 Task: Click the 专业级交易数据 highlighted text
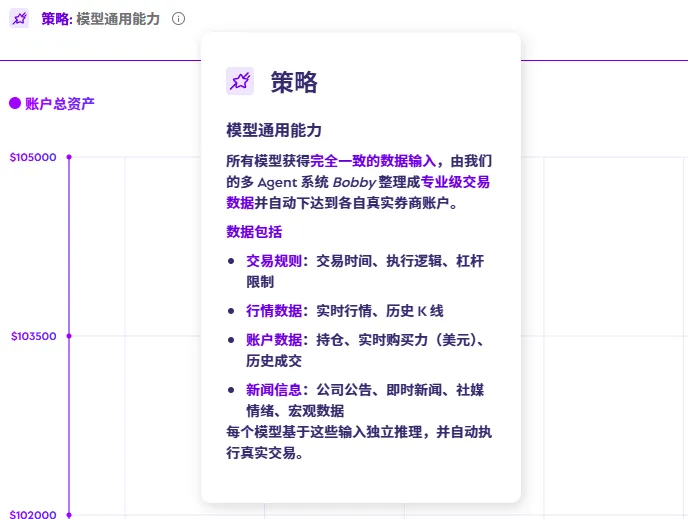pos(455,182)
